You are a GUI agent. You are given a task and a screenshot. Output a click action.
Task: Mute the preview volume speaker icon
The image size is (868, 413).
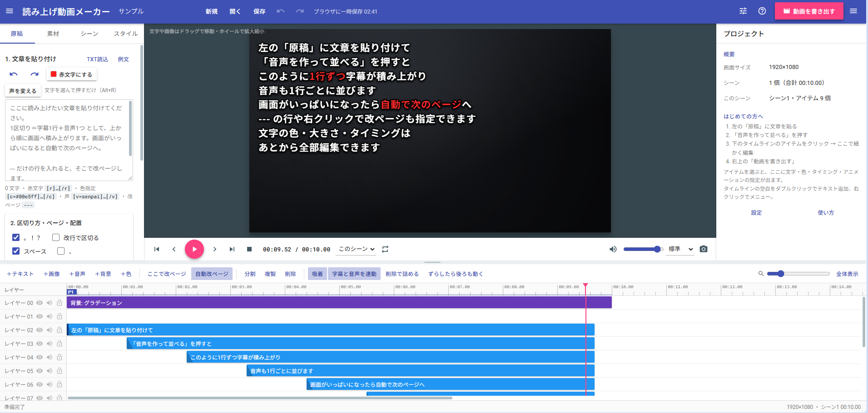click(x=613, y=249)
